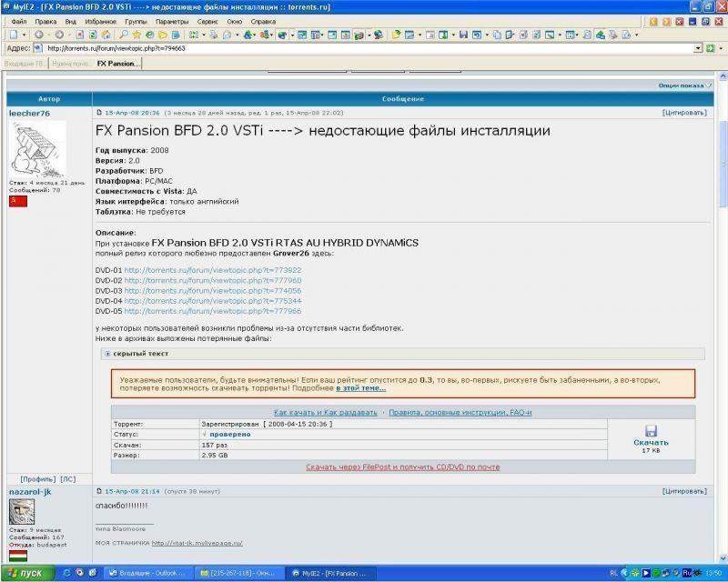Open the Back button history dropdown
Screen dimensions: 728x582
click(x=48, y=35)
